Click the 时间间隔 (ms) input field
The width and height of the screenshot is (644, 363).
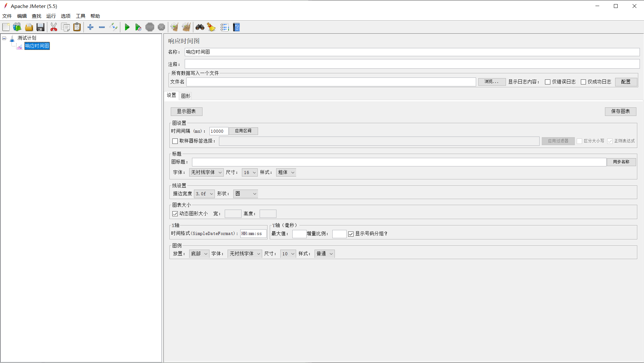(x=219, y=131)
